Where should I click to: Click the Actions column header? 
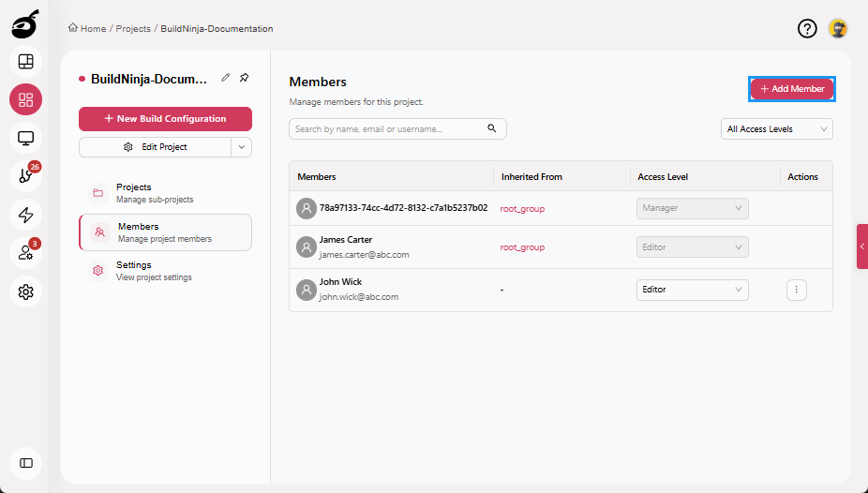(x=802, y=177)
